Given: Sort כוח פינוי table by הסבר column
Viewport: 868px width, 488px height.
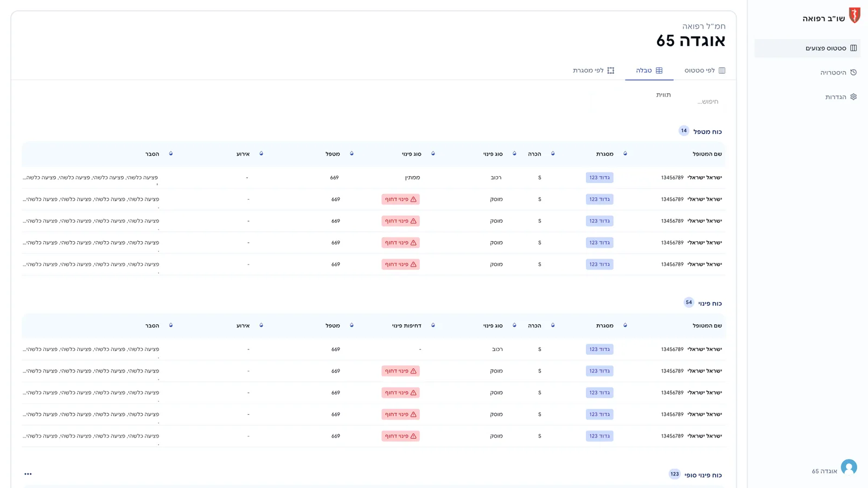Looking at the screenshot, I should [x=171, y=326].
